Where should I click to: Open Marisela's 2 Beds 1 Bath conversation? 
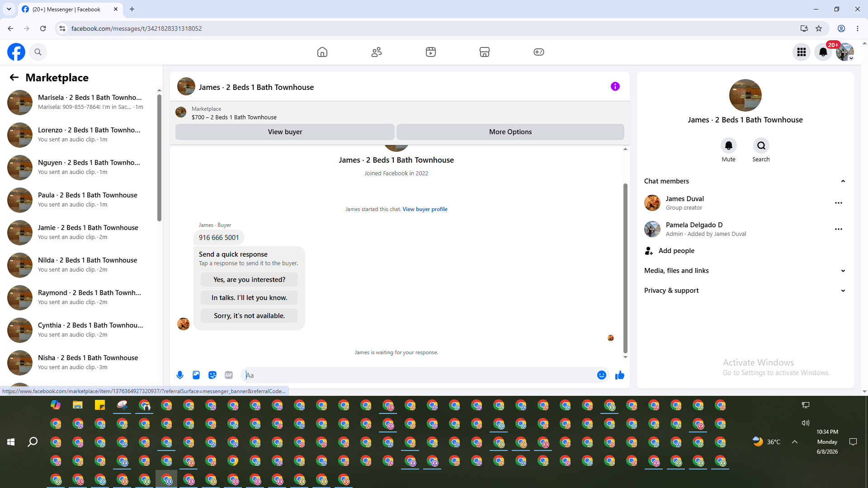point(80,102)
